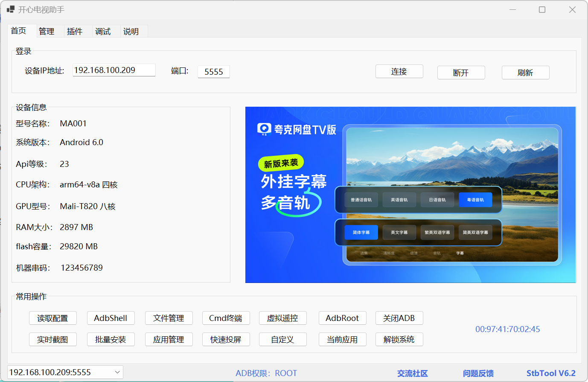588x382 pixels.
Task: Take a 实时截图 screenshot
Action: 53,340
